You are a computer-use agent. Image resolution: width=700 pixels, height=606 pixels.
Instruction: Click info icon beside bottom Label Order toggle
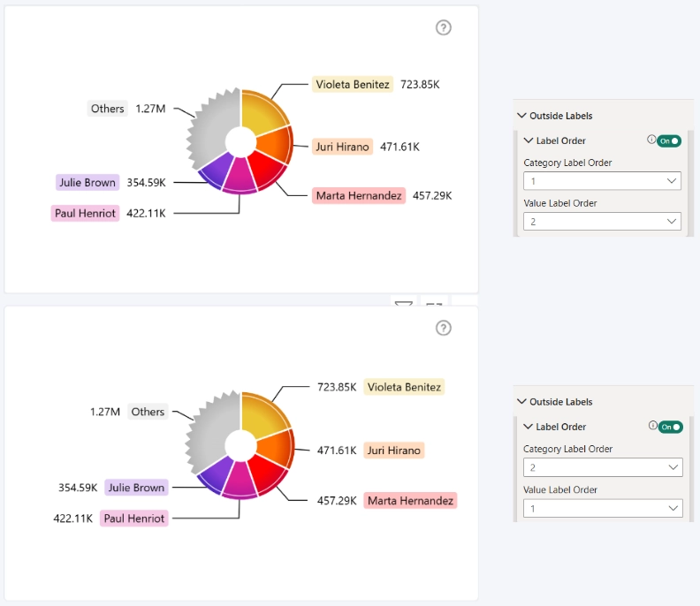click(652, 426)
